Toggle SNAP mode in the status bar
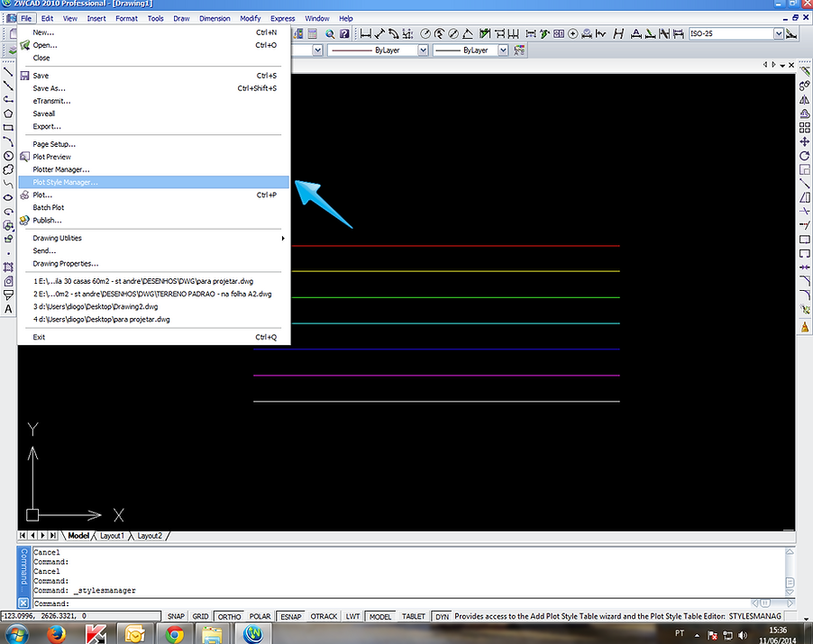This screenshot has height=644, width=813. [176, 616]
